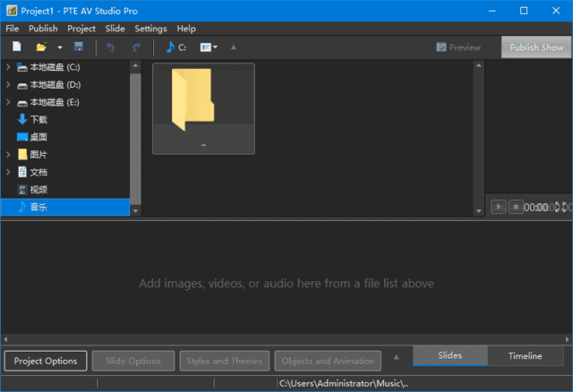Click the Project Options button
This screenshot has width=573, height=392.
[46, 361]
